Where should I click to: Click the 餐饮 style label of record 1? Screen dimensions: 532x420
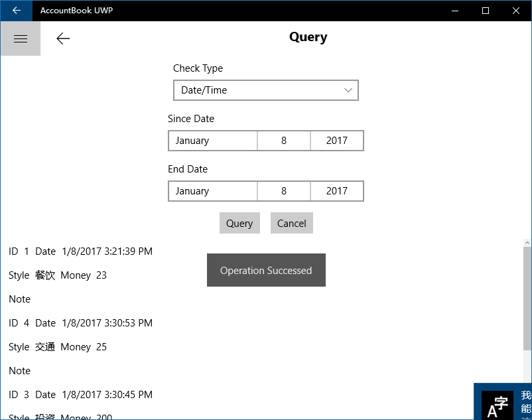pyautogui.click(x=44, y=275)
